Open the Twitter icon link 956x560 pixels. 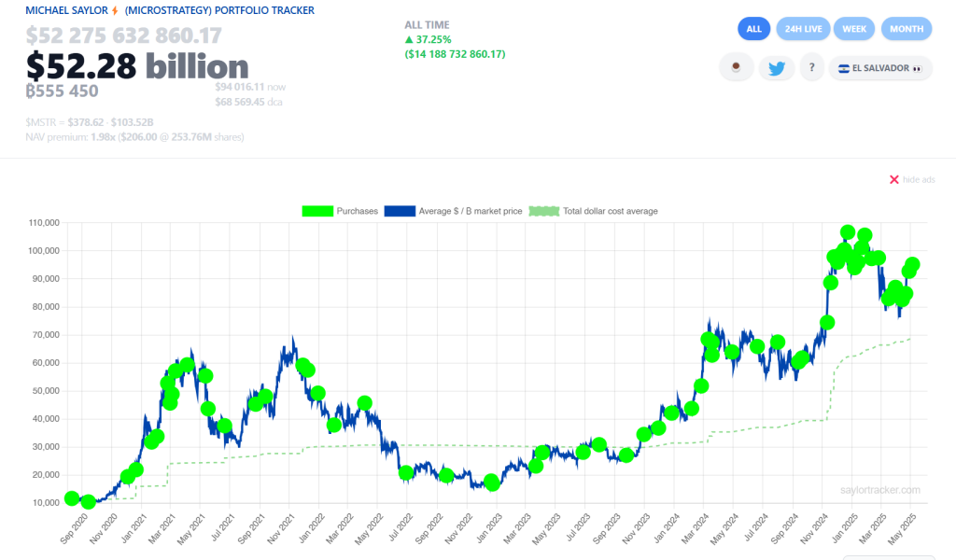[x=777, y=67]
